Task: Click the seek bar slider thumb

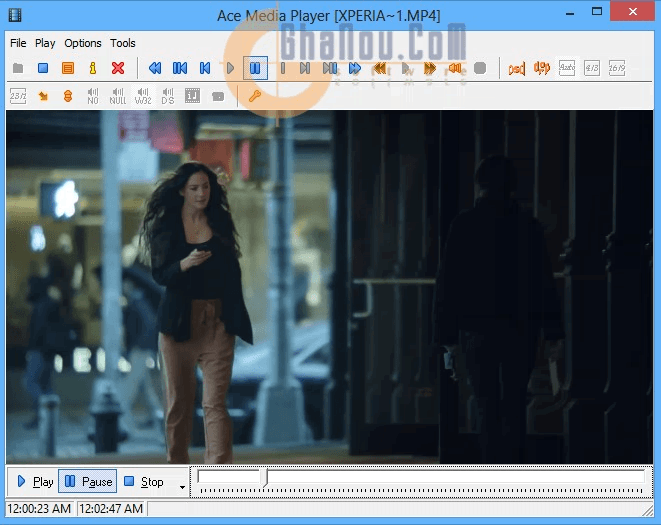Action: 265,478
